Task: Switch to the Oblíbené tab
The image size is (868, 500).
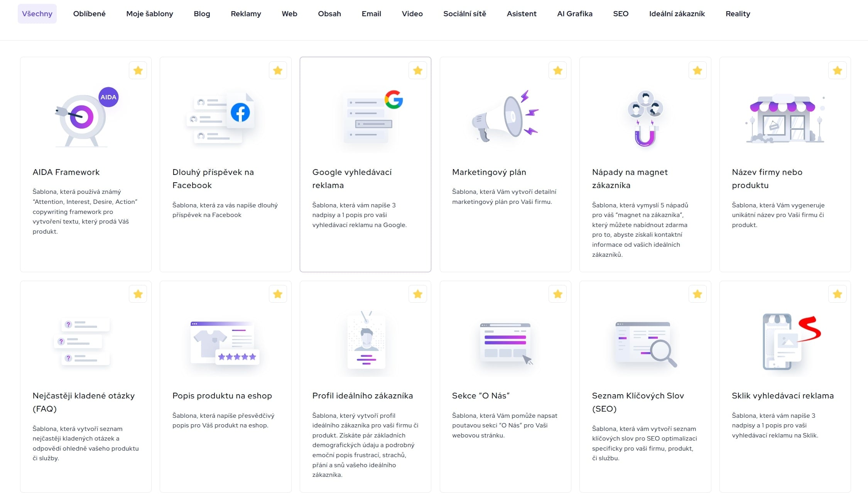Action: (89, 14)
